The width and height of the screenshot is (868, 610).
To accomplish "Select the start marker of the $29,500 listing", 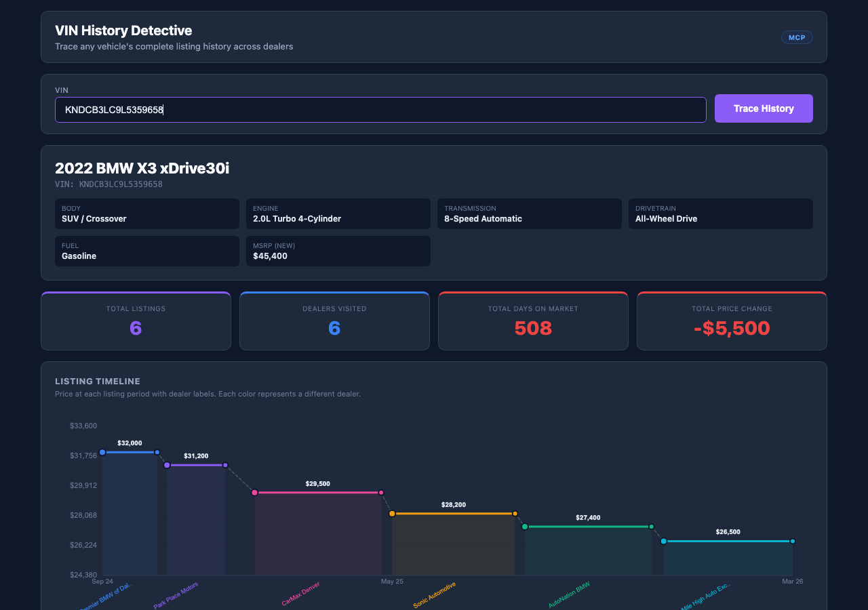I will (255, 493).
